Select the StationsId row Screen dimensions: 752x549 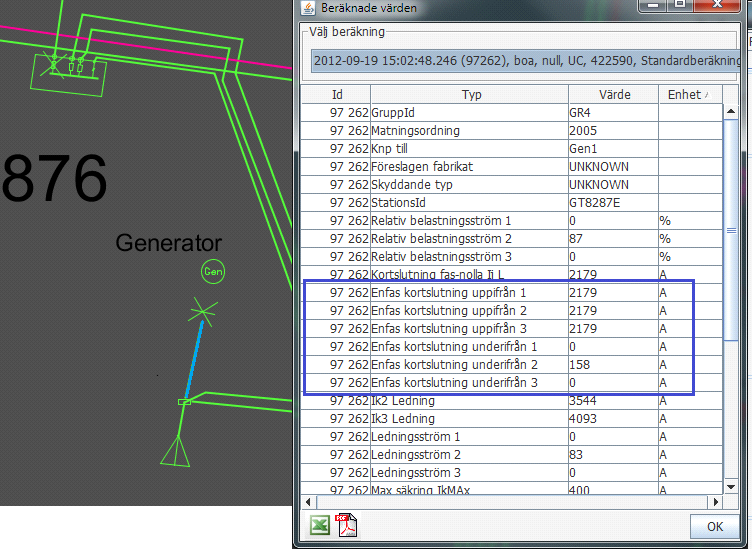click(x=512, y=203)
